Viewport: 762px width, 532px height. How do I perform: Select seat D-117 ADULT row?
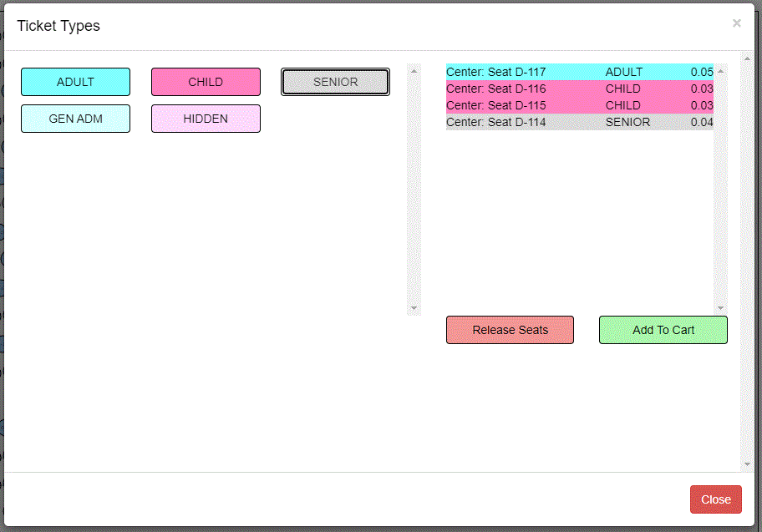click(x=579, y=72)
